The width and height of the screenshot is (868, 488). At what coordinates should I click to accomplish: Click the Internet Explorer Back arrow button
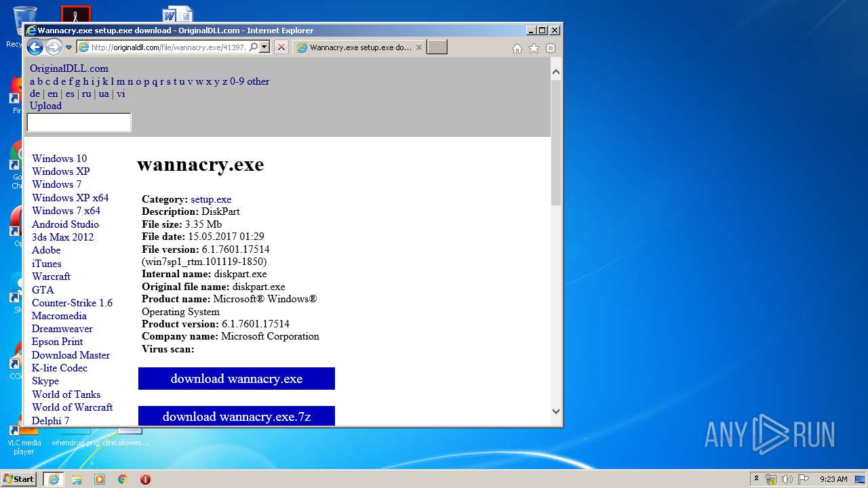click(35, 47)
